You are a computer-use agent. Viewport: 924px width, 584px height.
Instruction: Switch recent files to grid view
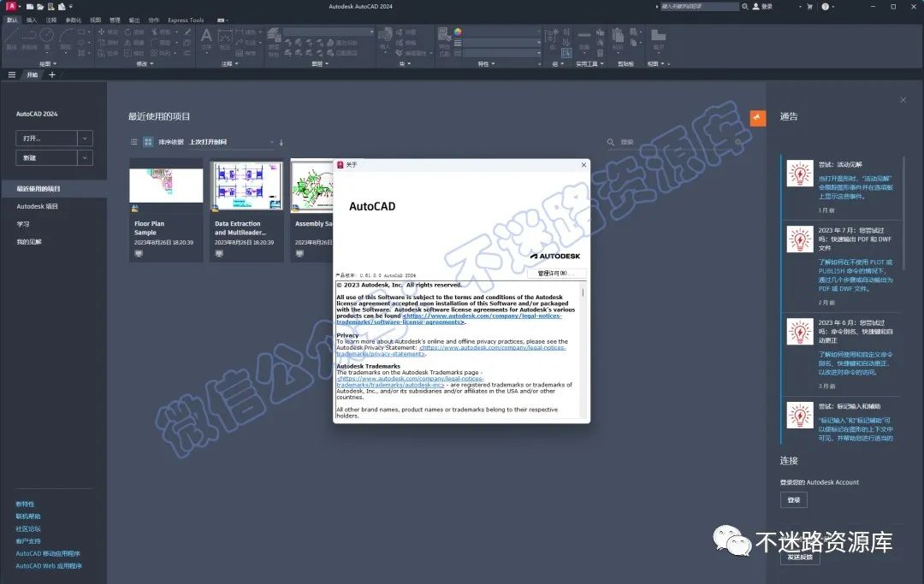click(148, 142)
